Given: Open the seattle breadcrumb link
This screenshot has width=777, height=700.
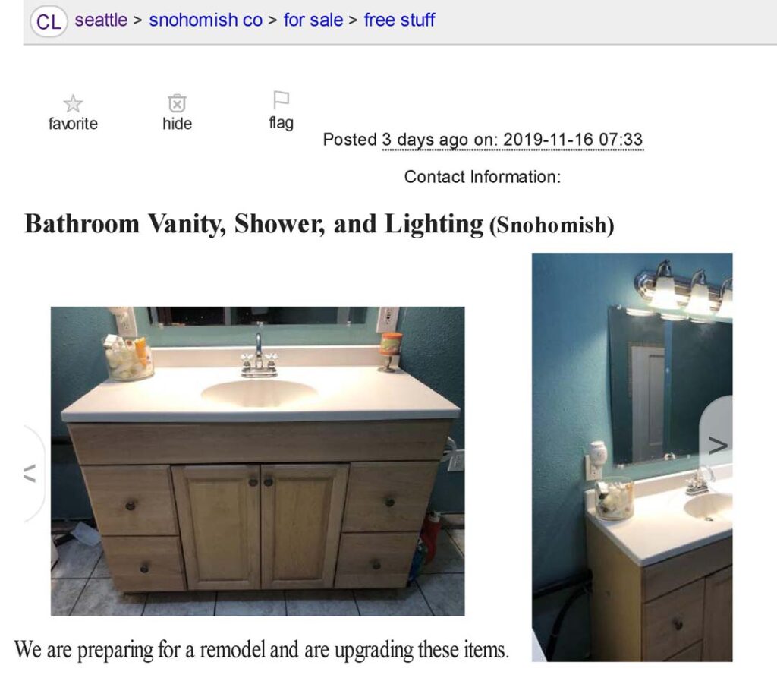Looking at the screenshot, I should (x=101, y=20).
